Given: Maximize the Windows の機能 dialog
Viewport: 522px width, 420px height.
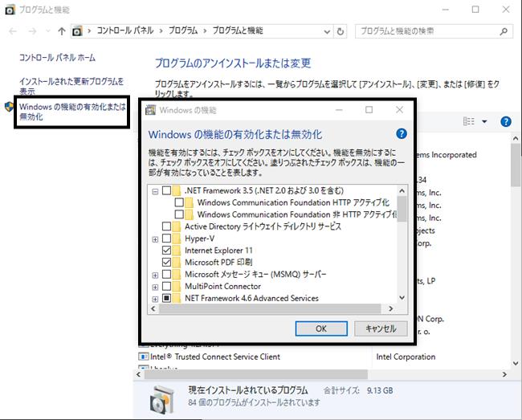Looking at the screenshot, I should 369,110.
